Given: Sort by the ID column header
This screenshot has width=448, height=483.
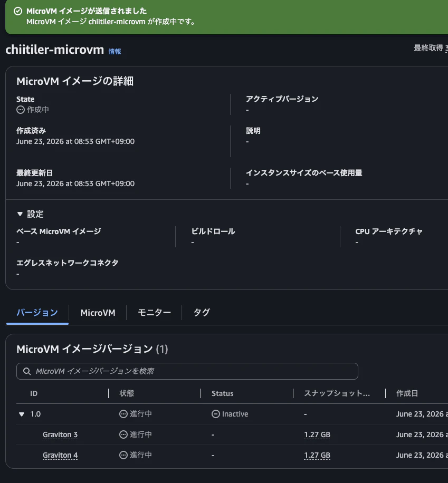Looking at the screenshot, I should click(34, 393).
